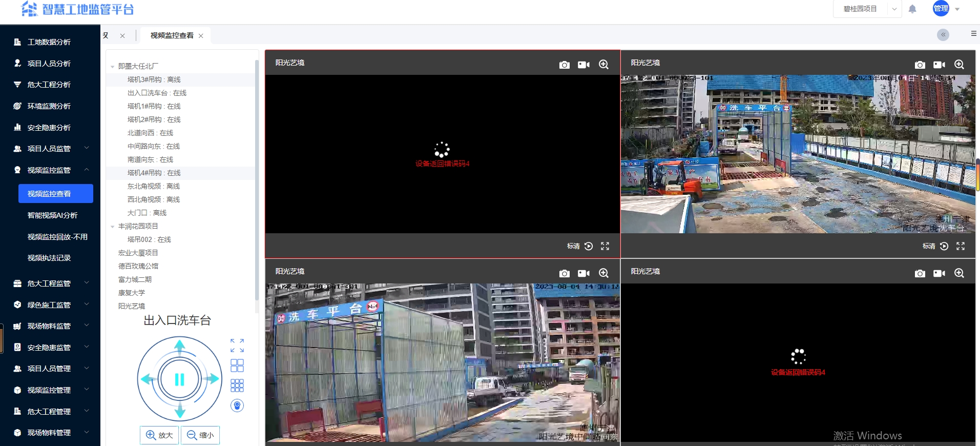This screenshot has width=980, height=446.
Task: Select nine-grid video layout icon
Action: pyautogui.click(x=237, y=386)
